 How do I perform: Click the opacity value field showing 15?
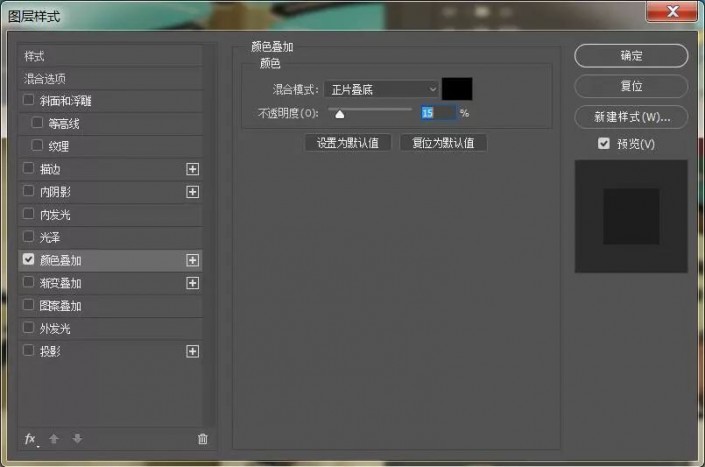tap(438, 112)
